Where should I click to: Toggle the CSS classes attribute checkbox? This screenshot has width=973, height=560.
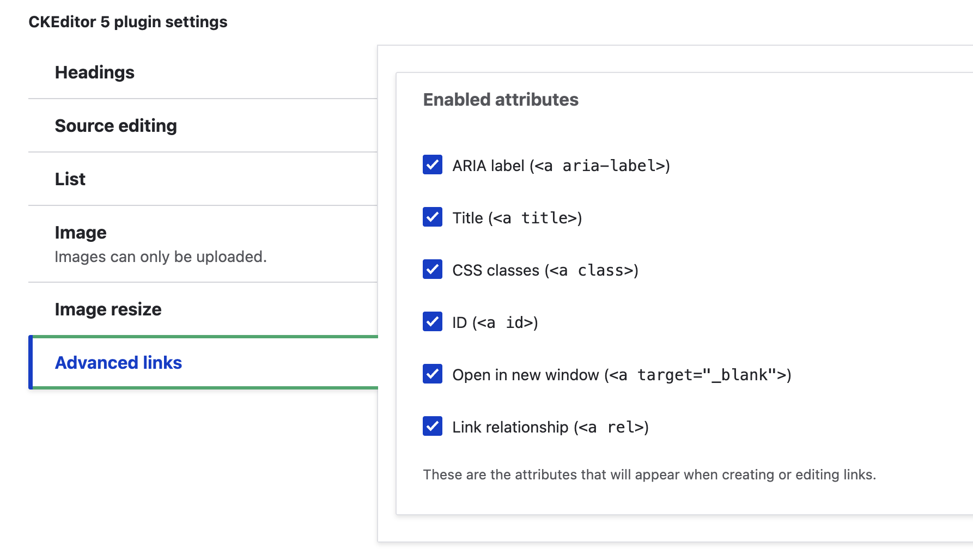coord(432,270)
